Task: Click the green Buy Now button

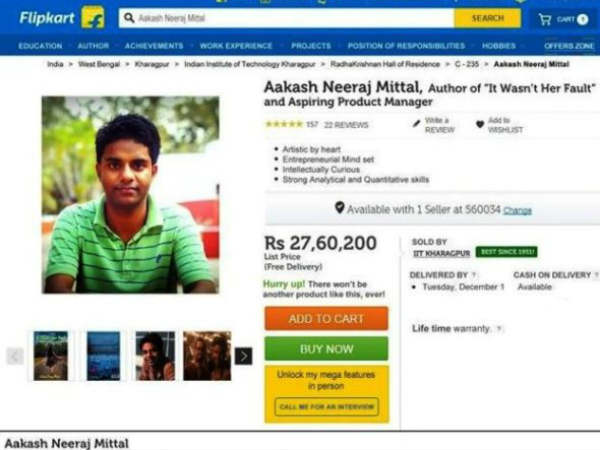Action: (326, 349)
